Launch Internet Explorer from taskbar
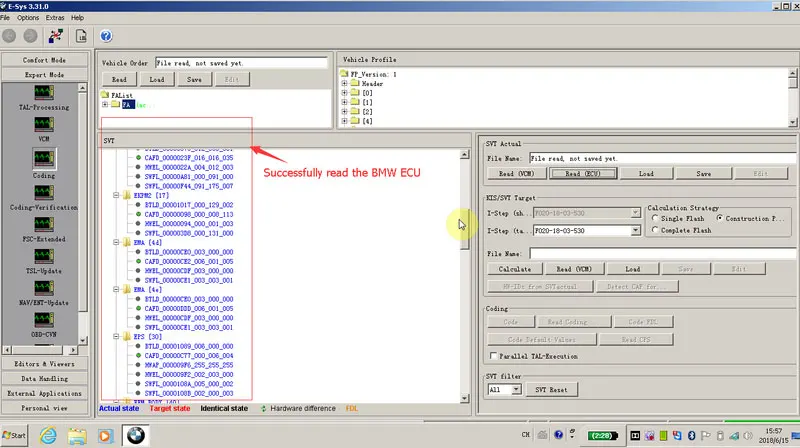 click(x=48, y=435)
